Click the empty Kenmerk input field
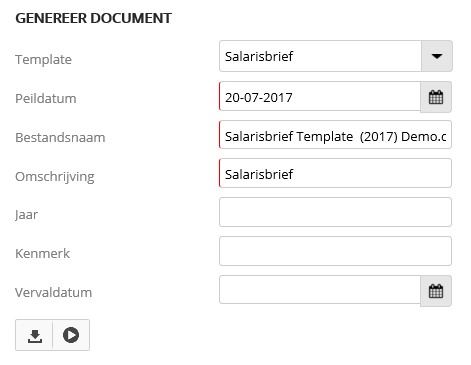Viewport: 471px width, 365px height. [335, 251]
